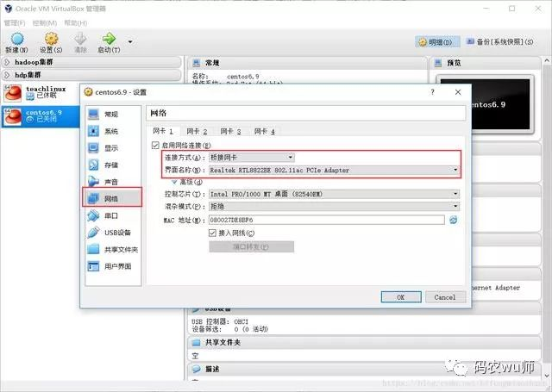Open Audio (声音) settings category icon

pyautogui.click(x=93, y=182)
